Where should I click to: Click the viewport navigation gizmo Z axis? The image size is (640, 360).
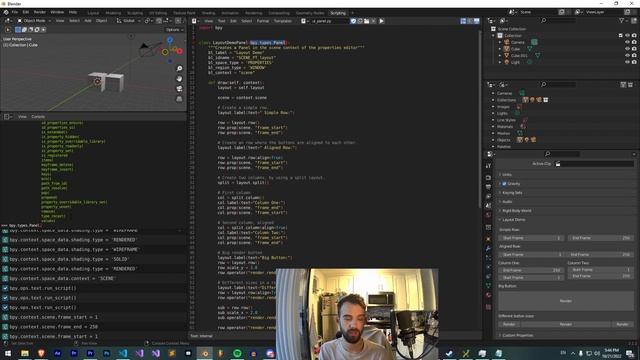tap(170, 40)
